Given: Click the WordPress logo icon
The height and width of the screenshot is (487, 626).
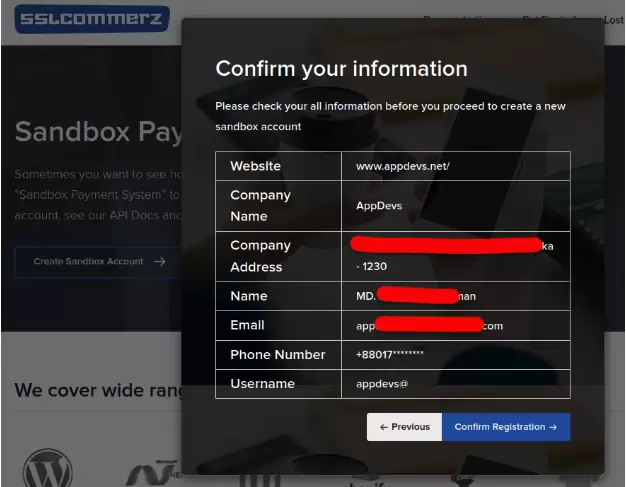Looking at the screenshot, I should 48,469.
